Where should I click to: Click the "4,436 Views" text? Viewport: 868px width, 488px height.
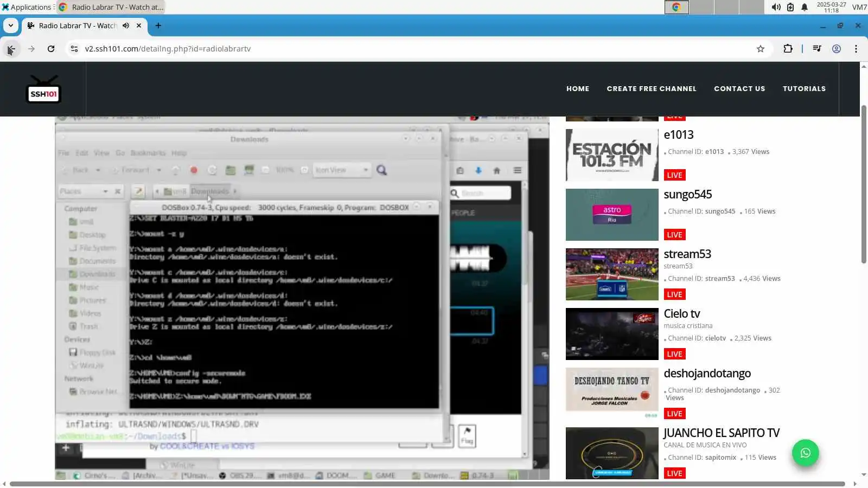pos(762,279)
